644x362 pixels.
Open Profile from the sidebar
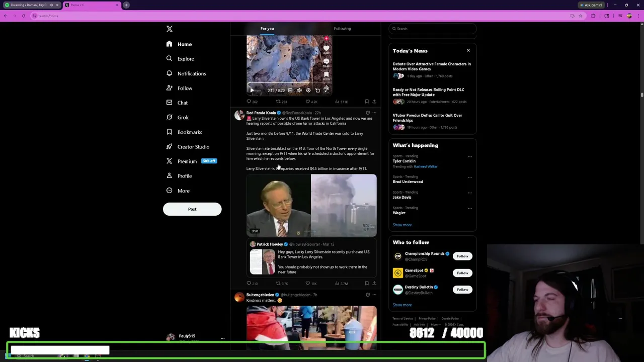click(179, 176)
